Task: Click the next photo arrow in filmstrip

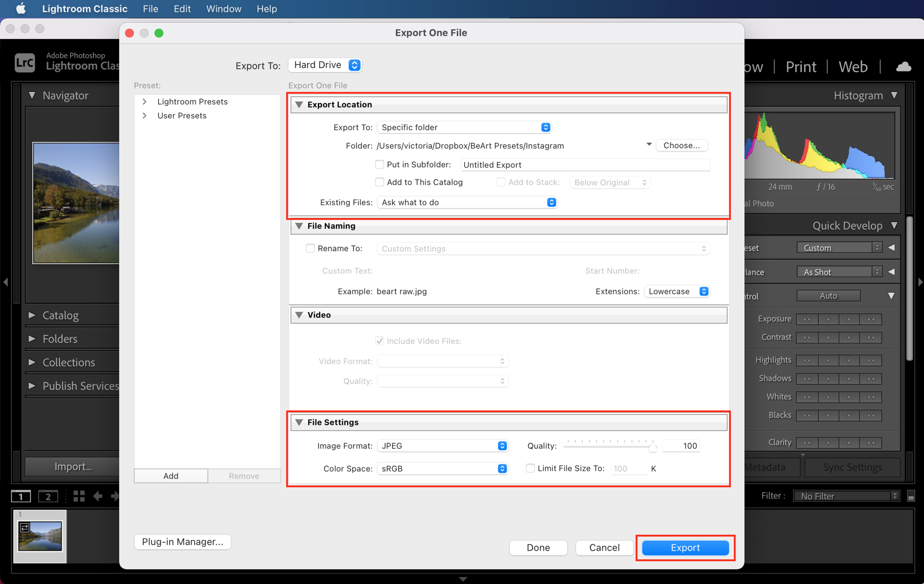Action: pos(115,496)
